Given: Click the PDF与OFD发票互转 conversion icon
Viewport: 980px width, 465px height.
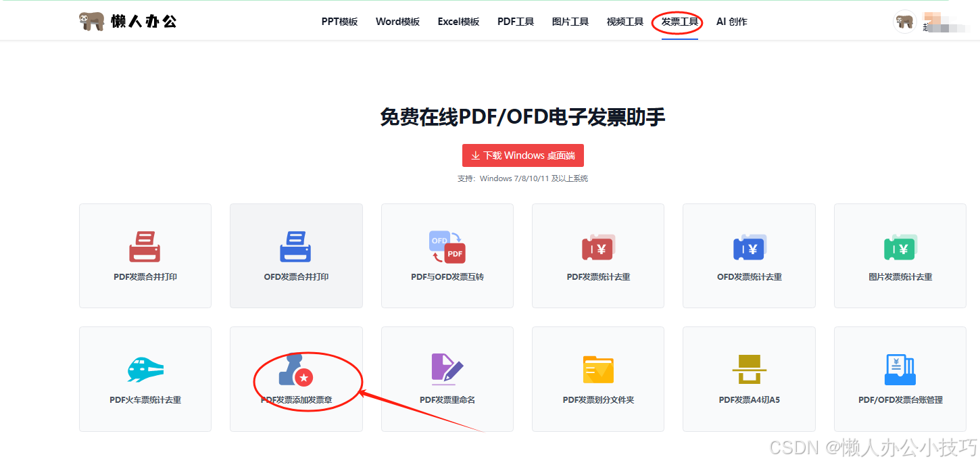Looking at the screenshot, I should (447, 247).
